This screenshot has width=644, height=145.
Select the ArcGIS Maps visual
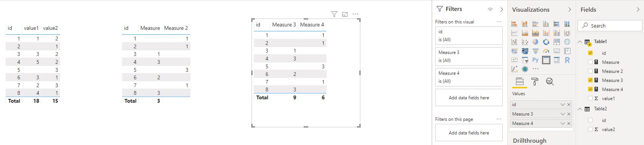tap(525, 69)
